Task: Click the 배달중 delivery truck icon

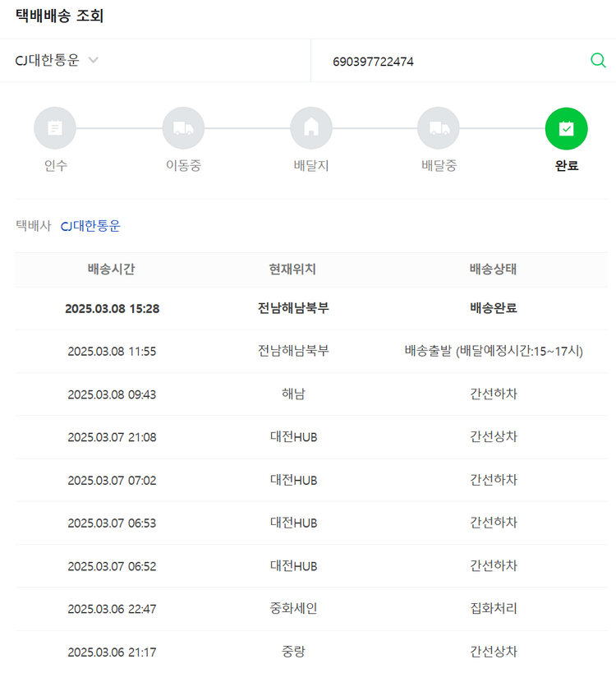Action: tap(439, 128)
